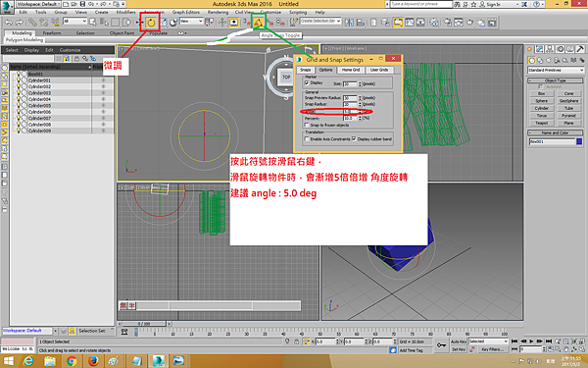Viewport: 588px width, 368px height.
Task: Toggle the Selection Lock padlock icon
Action: coord(297,342)
